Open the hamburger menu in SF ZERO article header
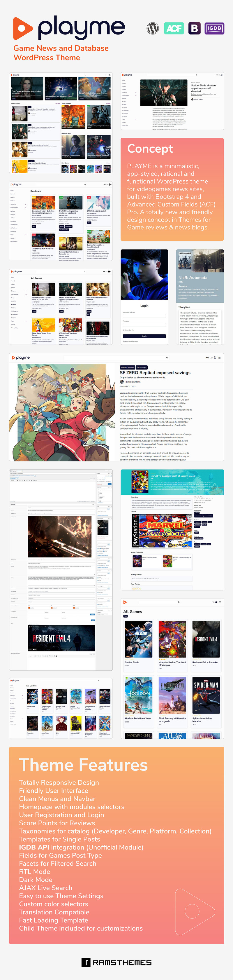233x980 pixels. pos(220,358)
